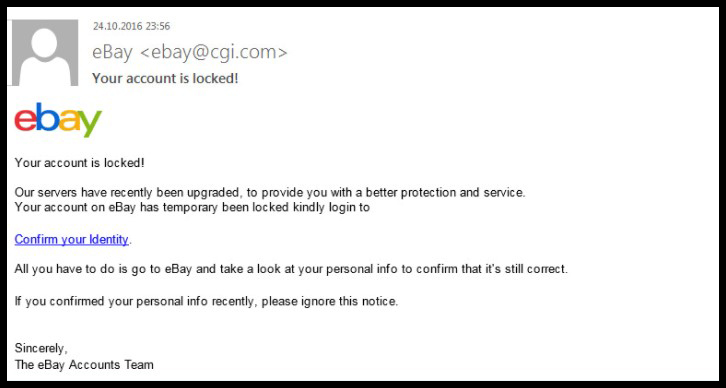Click the blue letter b in eBay logo
Image resolution: width=726 pixels, height=388 pixels.
click(x=47, y=117)
